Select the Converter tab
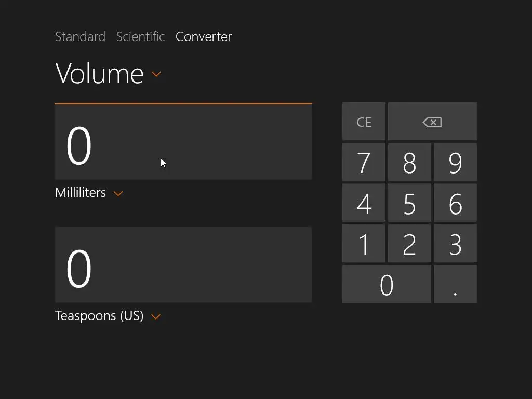The image size is (532, 399). (x=204, y=36)
